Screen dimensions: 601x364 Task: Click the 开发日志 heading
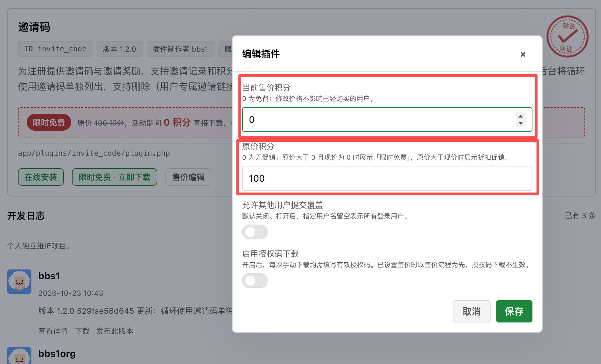pyautogui.click(x=26, y=216)
